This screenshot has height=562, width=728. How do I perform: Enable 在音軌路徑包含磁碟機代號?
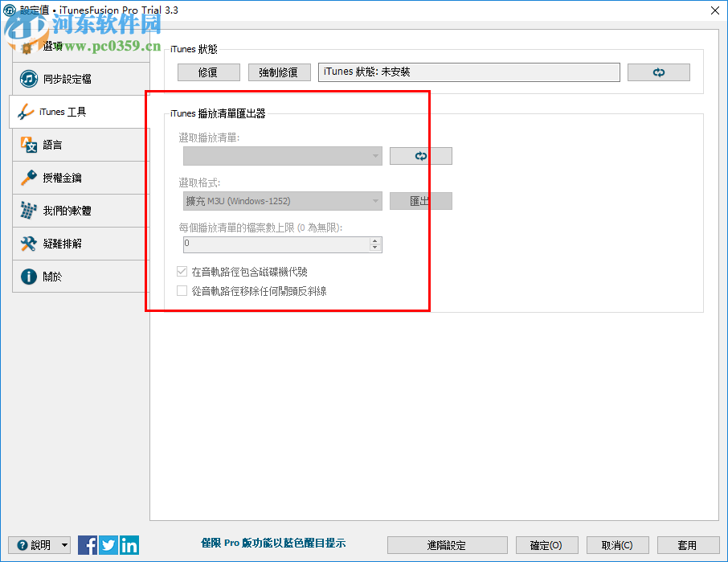(x=182, y=271)
